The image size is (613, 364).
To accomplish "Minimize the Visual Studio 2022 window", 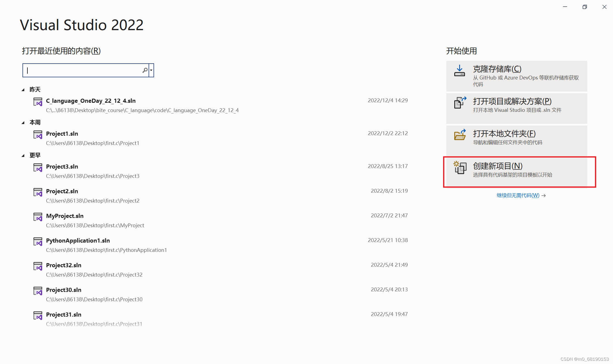I will tap(565, 7).
